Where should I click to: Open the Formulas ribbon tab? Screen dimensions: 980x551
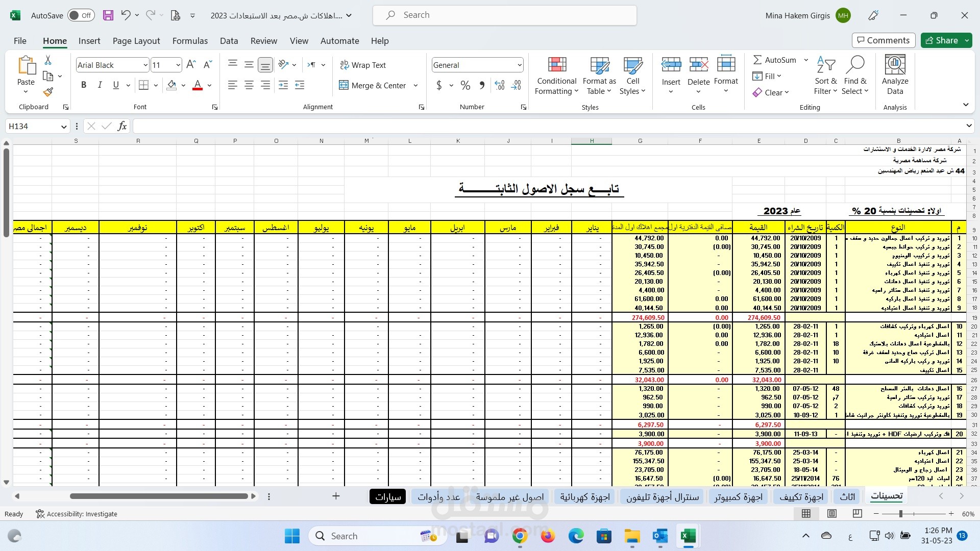tap(190, 41)
